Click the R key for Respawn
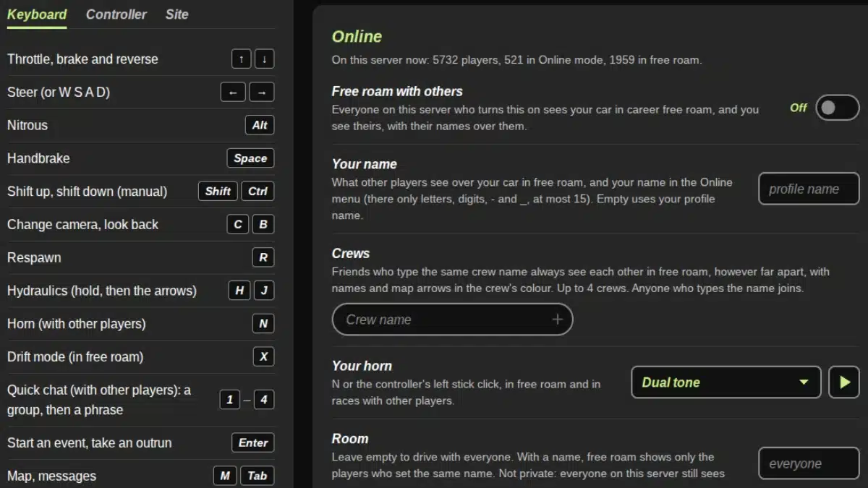 (263, 257)
